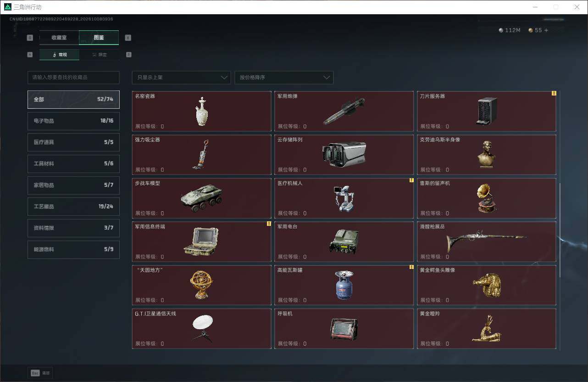Select the 军用电台 military radio item

[344, 242]
